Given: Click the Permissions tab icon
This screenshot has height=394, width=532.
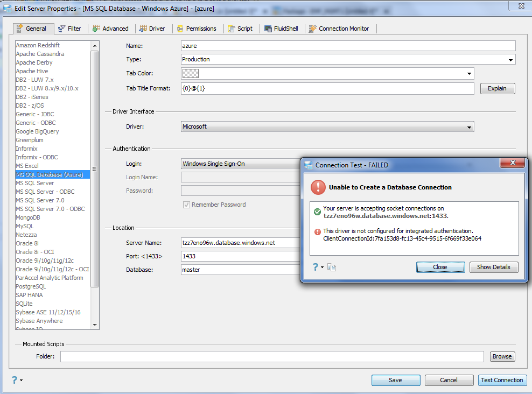Looking at the screenshot, I should click(x=180, y=29).
